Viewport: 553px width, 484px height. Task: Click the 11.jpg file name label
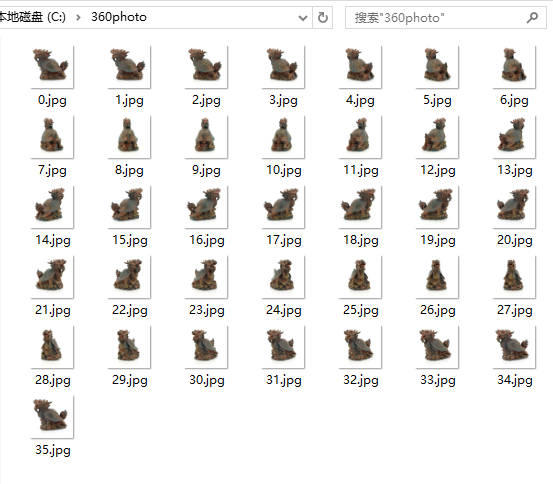pos(360,170)
